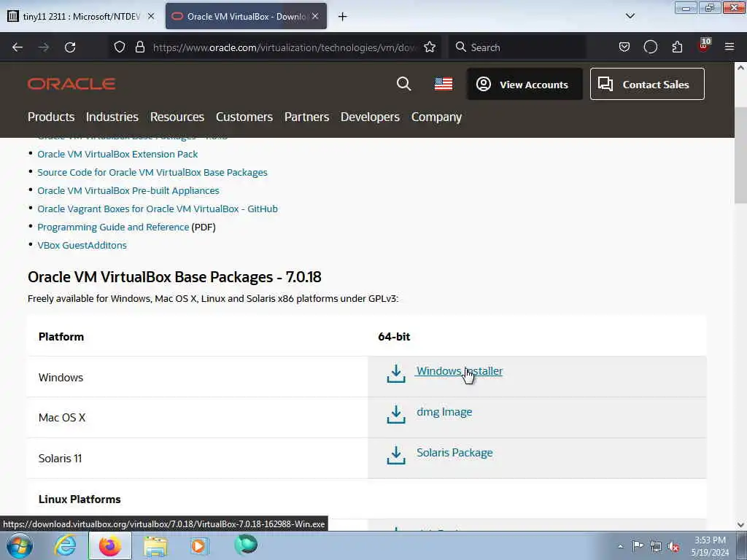This screenshot has width=747, height=560.
Task: Click the padlock site info icon
Action: (139, 47)
